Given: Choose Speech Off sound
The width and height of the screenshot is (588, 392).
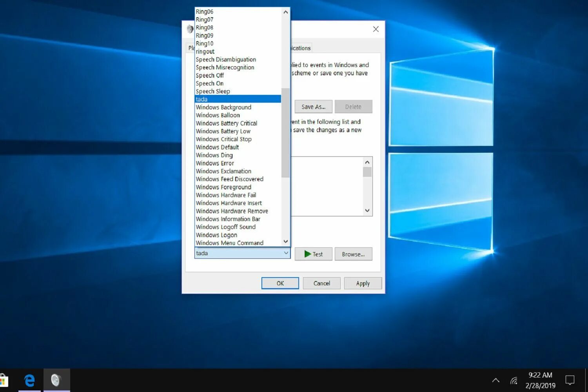Looking at the screenshot, I should (238, 75).
